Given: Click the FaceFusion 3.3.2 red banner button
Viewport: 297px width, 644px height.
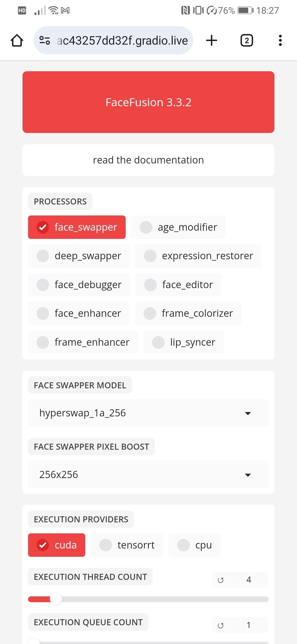Looking at the screenshot, I should tap(148, 102).
